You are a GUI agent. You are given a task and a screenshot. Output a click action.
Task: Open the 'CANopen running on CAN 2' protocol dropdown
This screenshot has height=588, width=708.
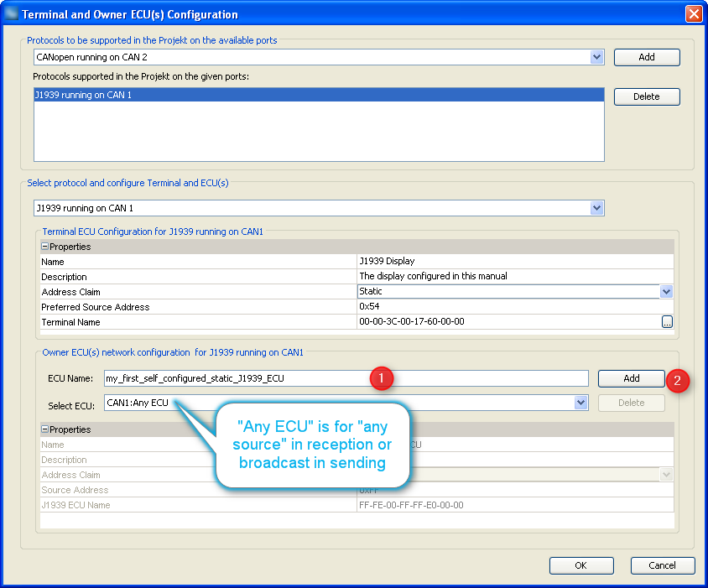point(596,57)
